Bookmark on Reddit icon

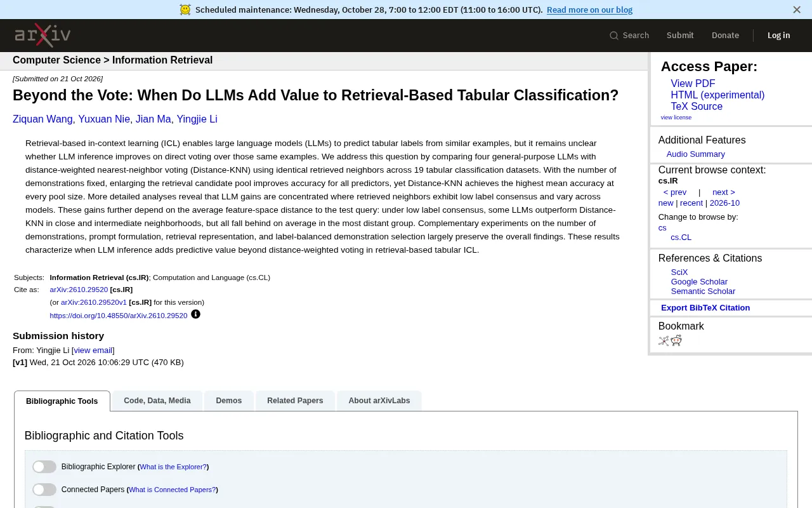[x=676, y=340]
